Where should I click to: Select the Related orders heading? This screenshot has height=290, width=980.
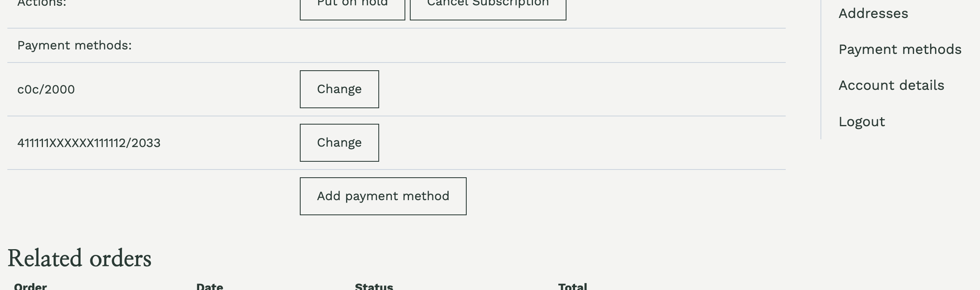pos(79,258)
